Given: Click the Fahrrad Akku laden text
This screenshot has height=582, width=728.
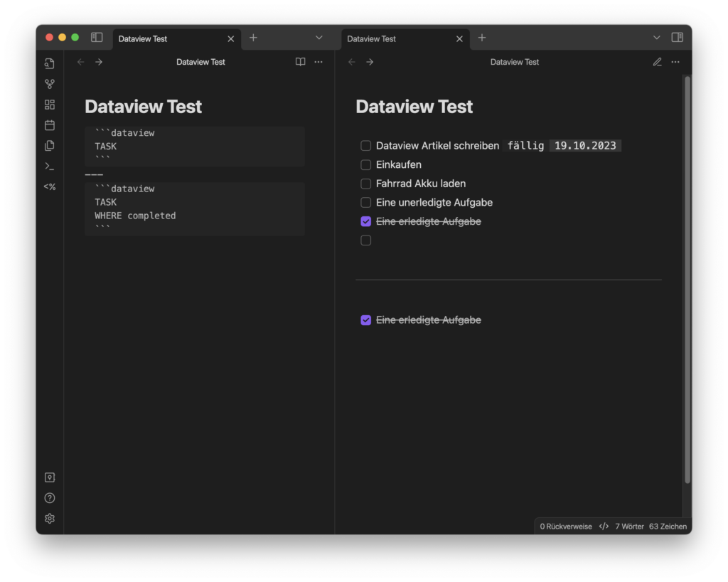Looking at the screenshot, I should point(421,184).
